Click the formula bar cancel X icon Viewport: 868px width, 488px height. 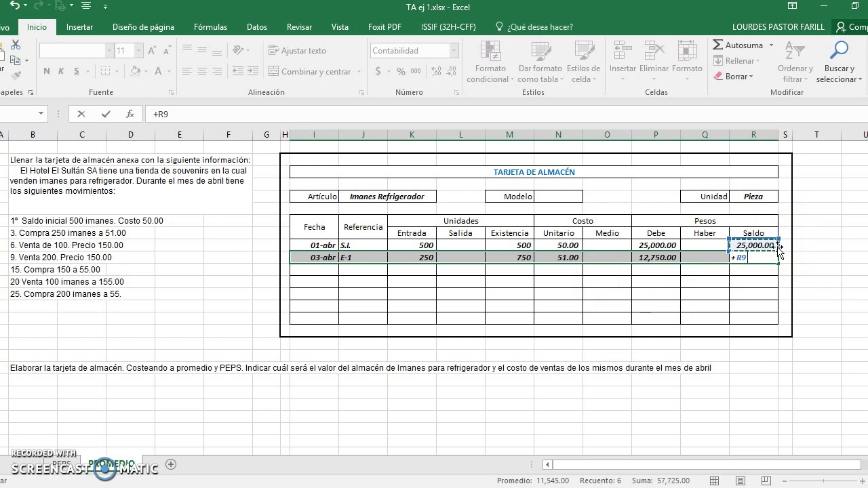coord(81,115)
